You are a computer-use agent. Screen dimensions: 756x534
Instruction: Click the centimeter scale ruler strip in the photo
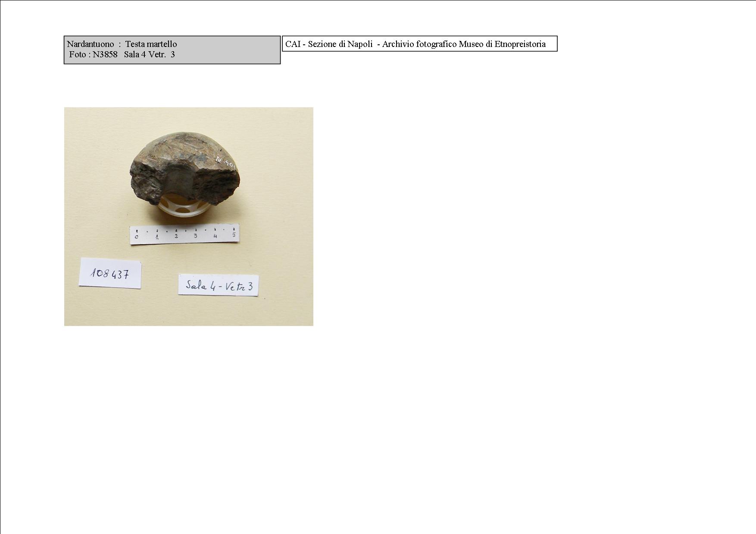pyautogui.click(x=184, y=235)
